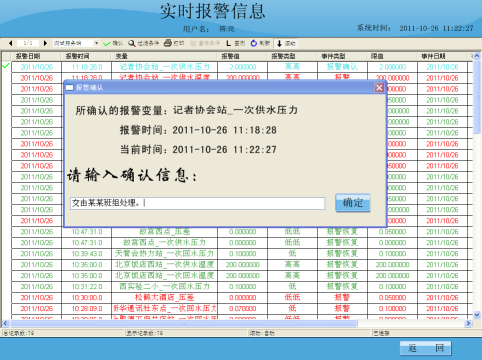Click the down-arrow 滚动 scroll button
482x360 pixels.
pos(286,43)
